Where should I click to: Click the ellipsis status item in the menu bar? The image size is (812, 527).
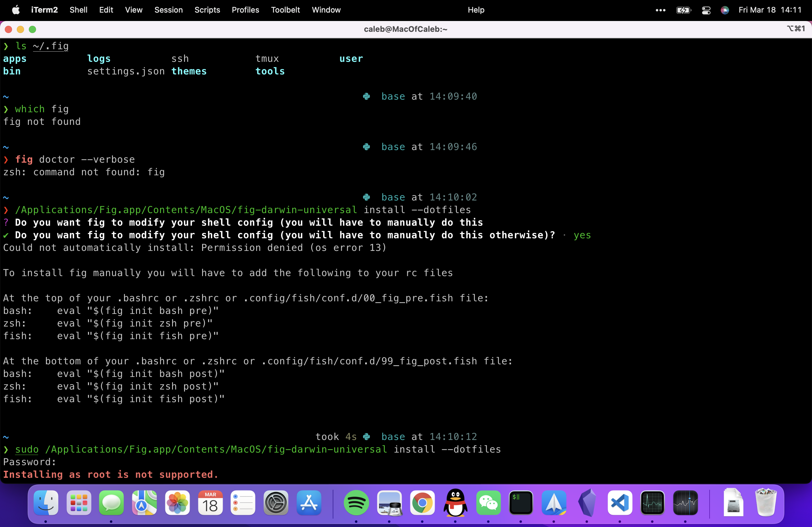(661, 10)
